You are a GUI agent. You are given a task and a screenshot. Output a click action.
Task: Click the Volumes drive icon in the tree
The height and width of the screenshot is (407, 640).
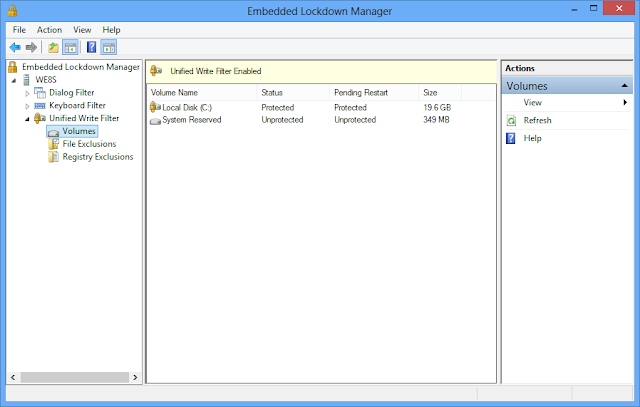tap(53, 132)
